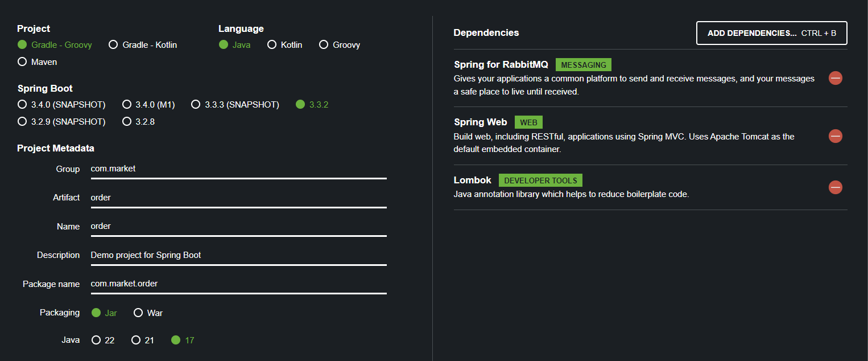Viewport: 868px width, 361px height.
Task: Select Maven project type
Action: coord(38,61)
